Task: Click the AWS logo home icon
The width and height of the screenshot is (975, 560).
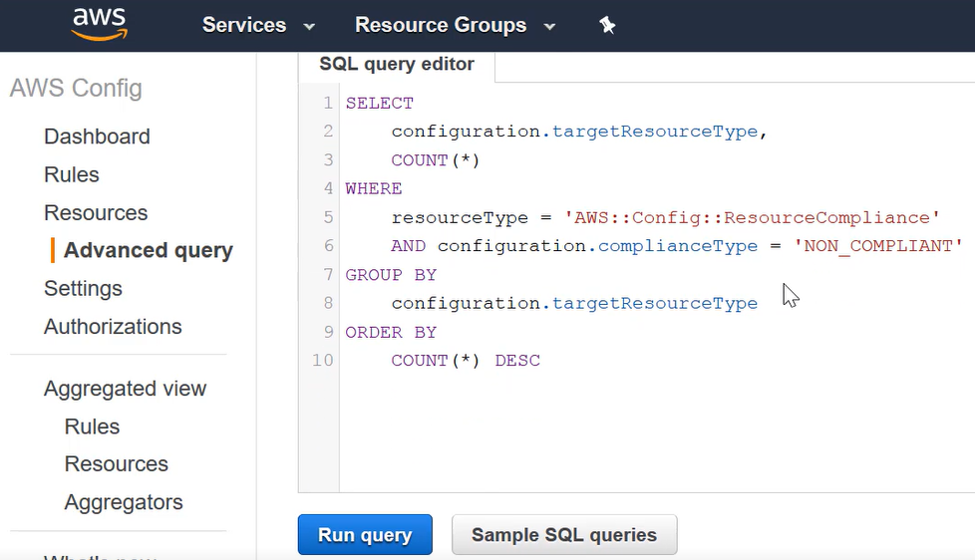Action: 99,25
